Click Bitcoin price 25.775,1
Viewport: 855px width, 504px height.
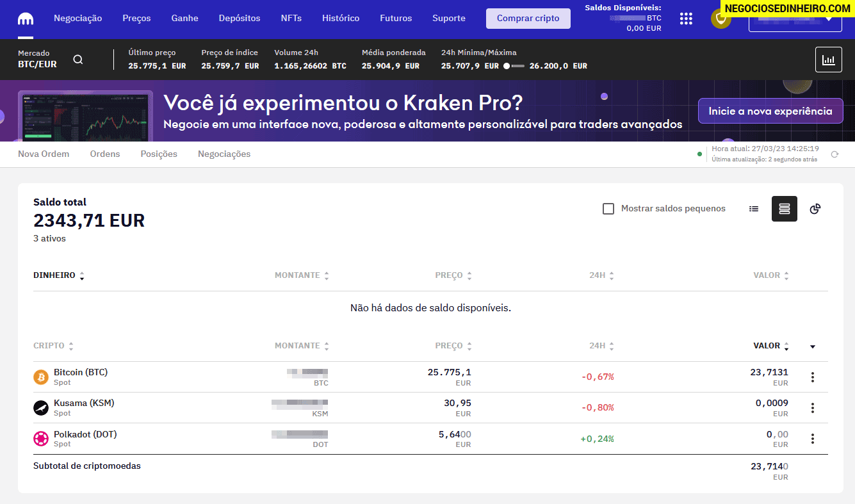coord(449,372)
